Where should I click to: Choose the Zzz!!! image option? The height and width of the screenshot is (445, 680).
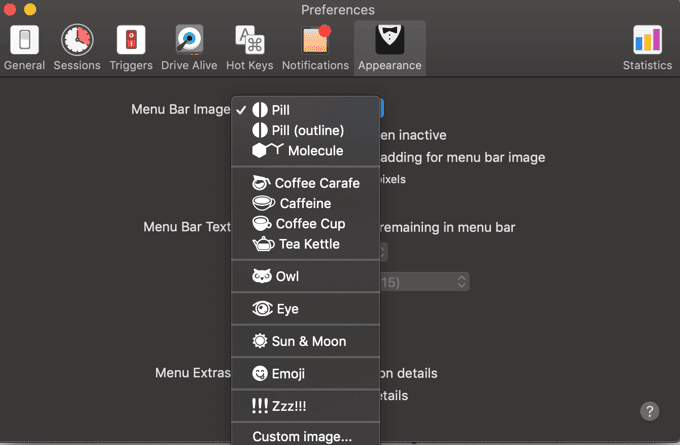tap(306, 406)
